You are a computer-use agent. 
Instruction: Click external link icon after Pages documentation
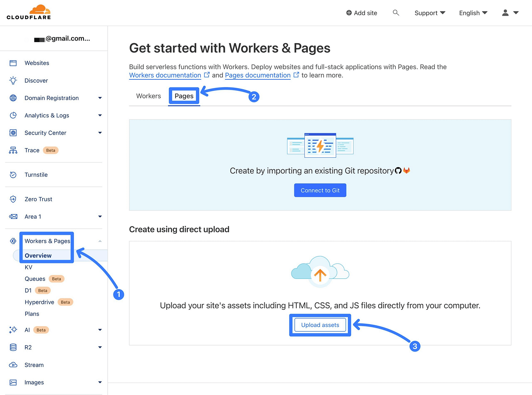point(296,75)
